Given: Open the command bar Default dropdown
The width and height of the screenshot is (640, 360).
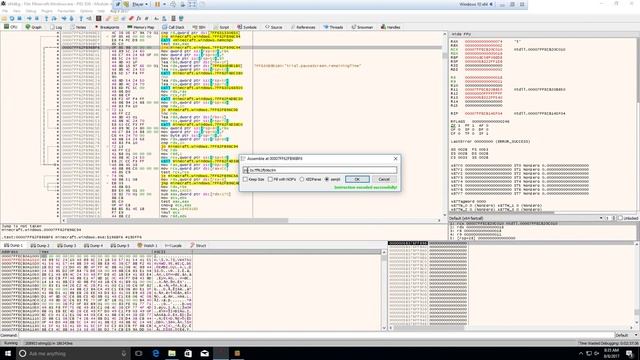Looking at the screenshot, I should (626, 335).
